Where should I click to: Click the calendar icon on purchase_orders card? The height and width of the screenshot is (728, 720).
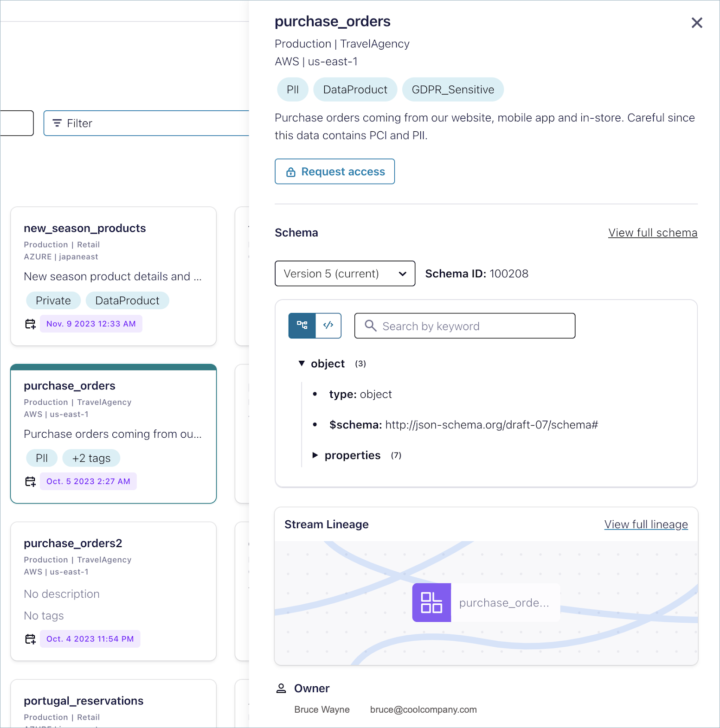click(30, 481)
